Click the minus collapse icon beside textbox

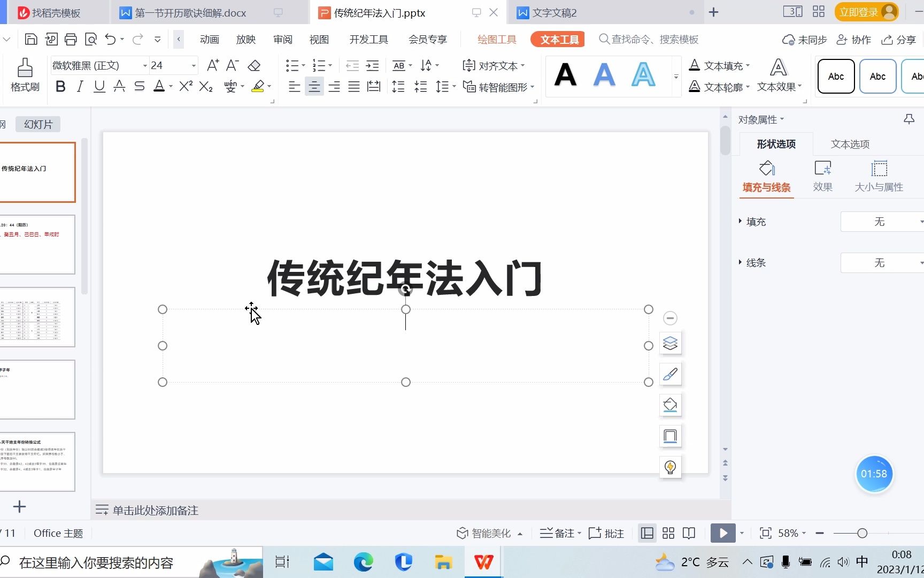point(670,318)
